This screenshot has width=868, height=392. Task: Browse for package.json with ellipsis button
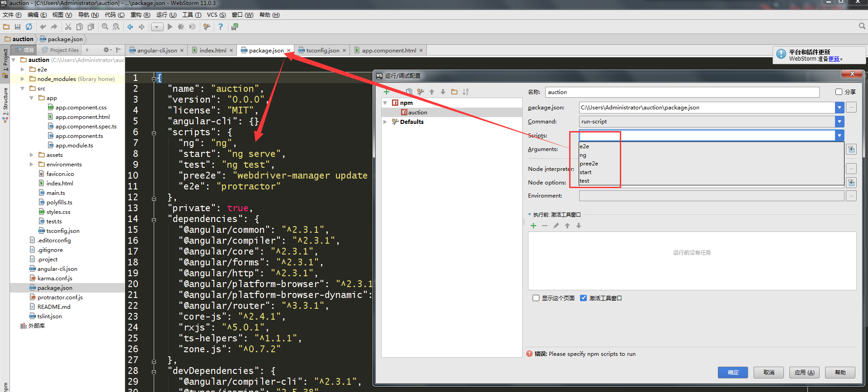851,108
